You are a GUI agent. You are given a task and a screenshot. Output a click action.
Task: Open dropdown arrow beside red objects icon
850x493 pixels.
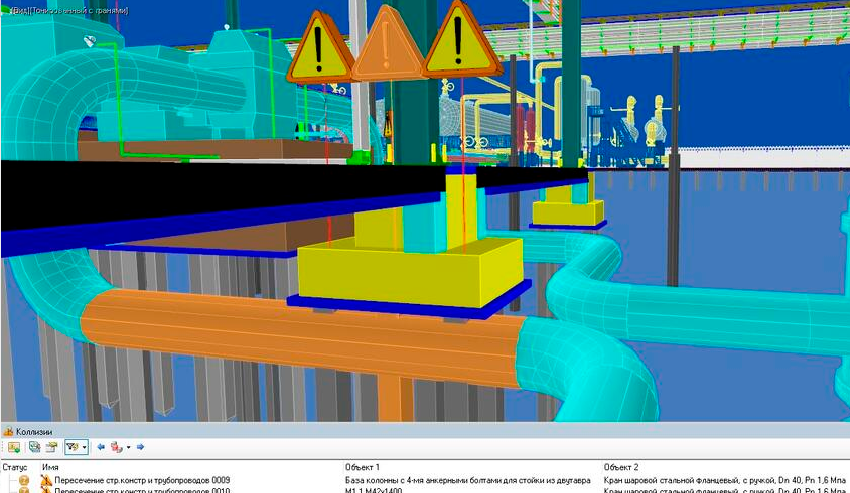point(128,447)
